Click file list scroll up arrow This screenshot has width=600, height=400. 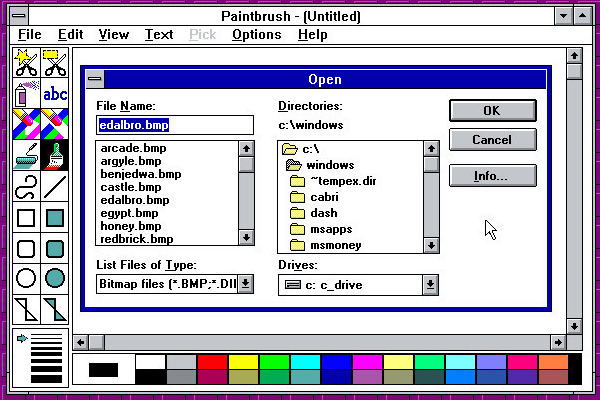click(x=246, y=149)
